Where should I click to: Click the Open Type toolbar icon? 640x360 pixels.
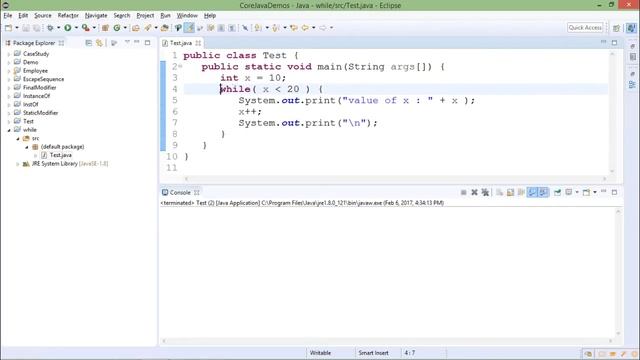pyautogui.click(x=136, y=28)
